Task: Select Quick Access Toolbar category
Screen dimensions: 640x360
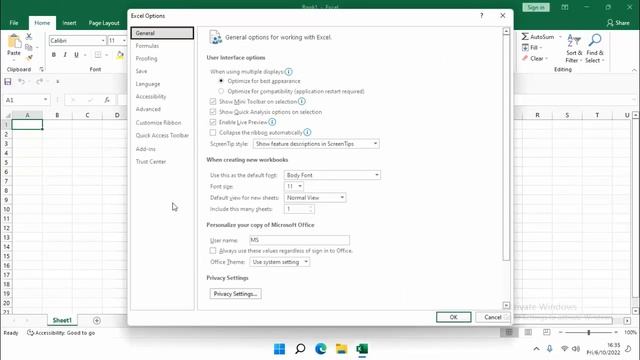Action: (x=162, y=135)
